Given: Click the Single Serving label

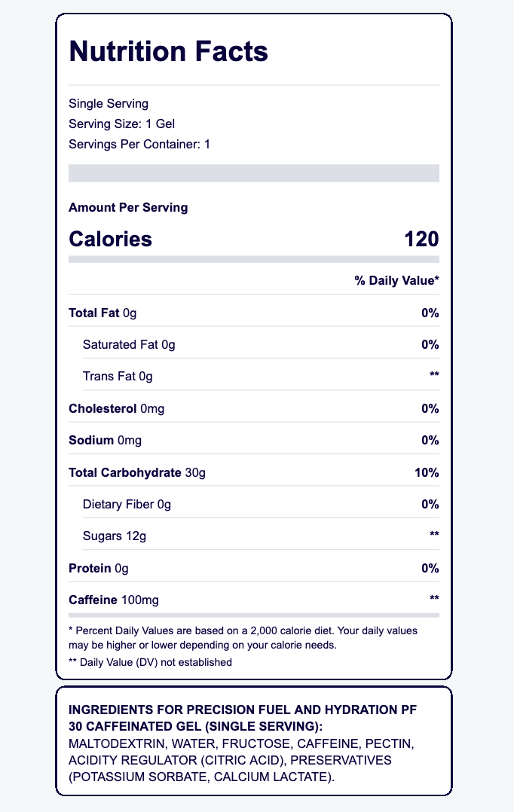Looking at the screenshot, I should pyautogui.click(x=109, y=103).
